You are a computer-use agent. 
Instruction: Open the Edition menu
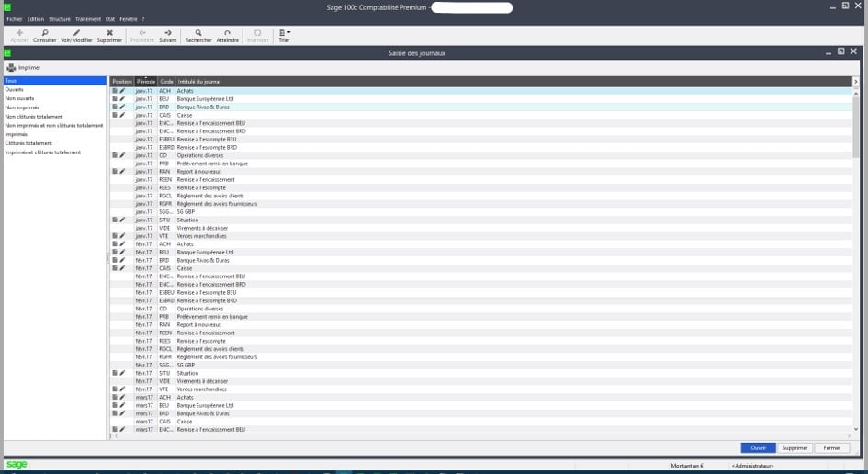(36, 19)
